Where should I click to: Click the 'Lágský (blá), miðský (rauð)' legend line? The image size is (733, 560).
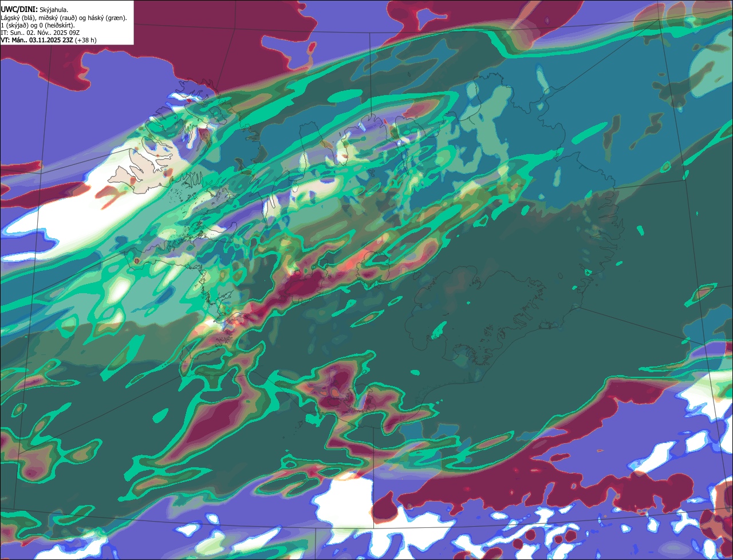pos(64,18)
